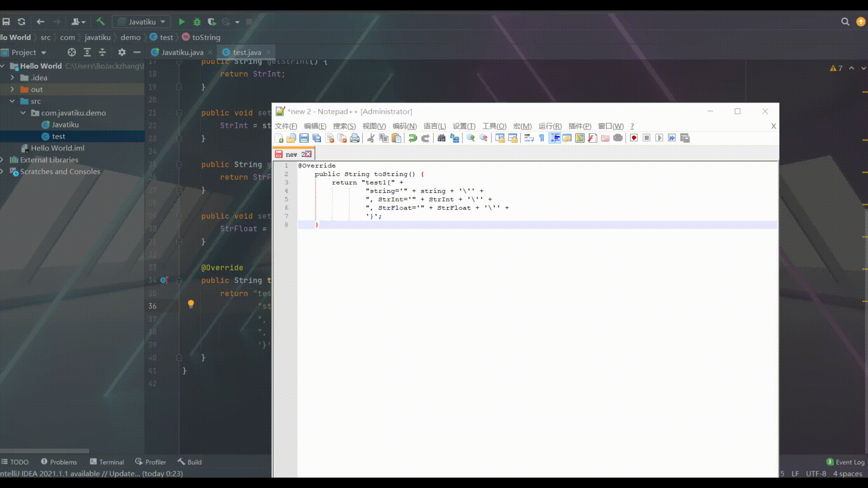Click the Build hammer icon in IntelliJ

coord(100,22)
